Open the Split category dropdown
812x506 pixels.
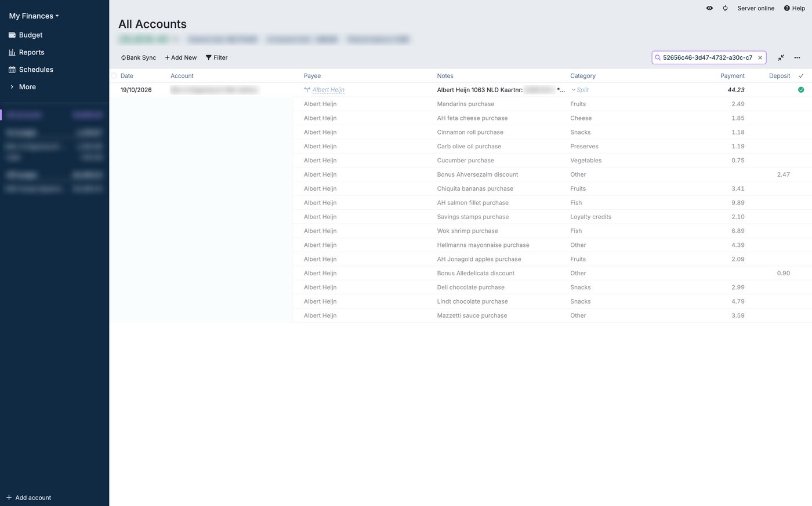[580, 90]
